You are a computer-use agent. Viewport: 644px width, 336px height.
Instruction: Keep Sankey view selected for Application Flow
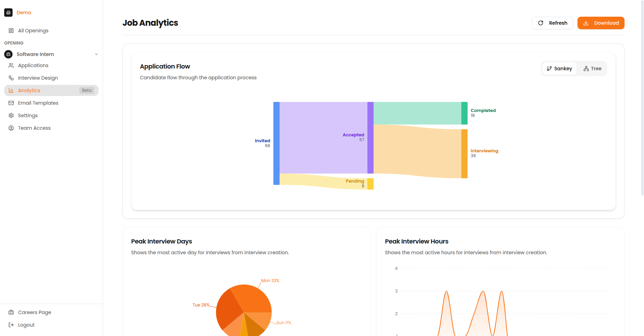pyautogui.click(x=559, y=69)
